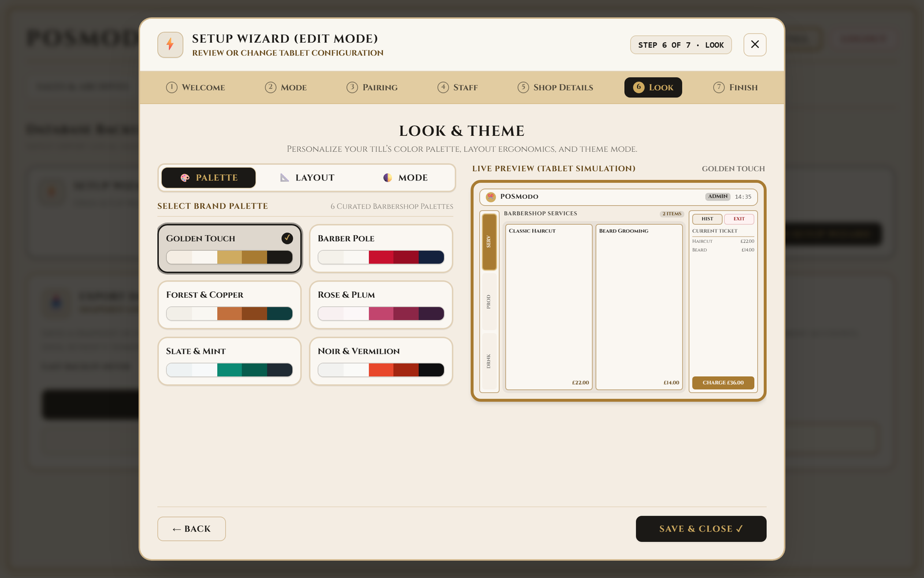
Task: Switch to the Layout sub-tab
Action: (x=307, y=178)
